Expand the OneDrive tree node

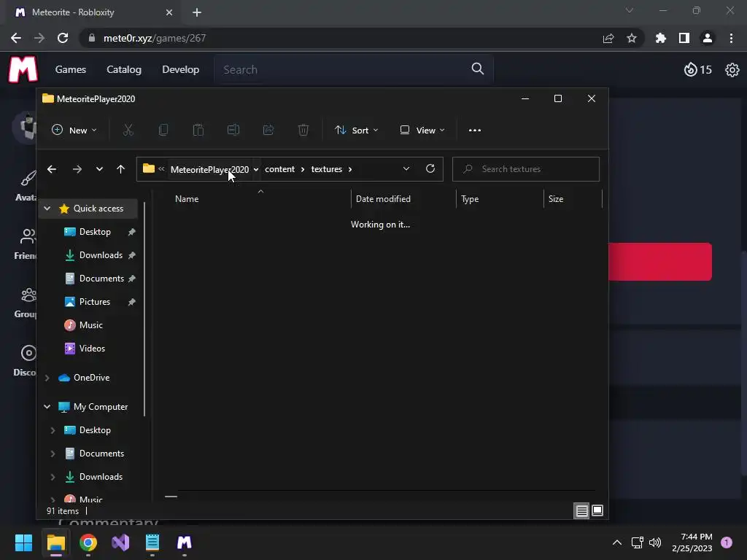click(47, 378)
